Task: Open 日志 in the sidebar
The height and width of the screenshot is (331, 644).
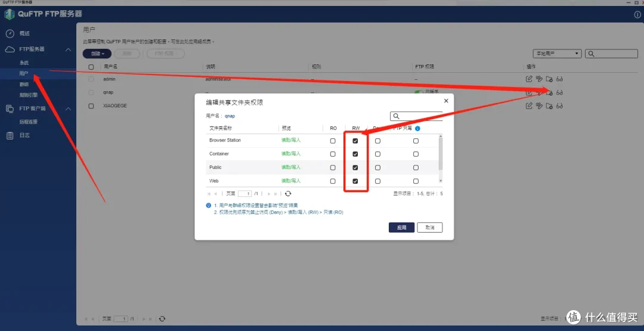Action: [24, 135]
